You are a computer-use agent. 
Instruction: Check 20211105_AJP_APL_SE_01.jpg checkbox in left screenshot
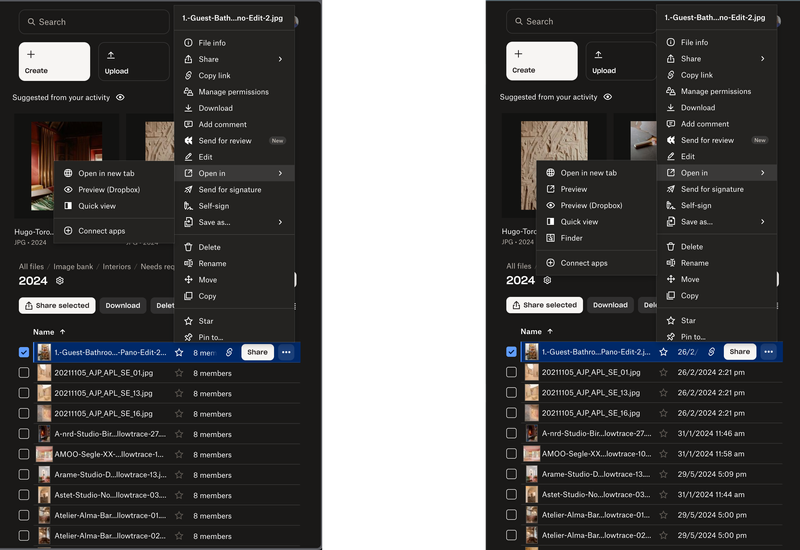click(24, 373)
